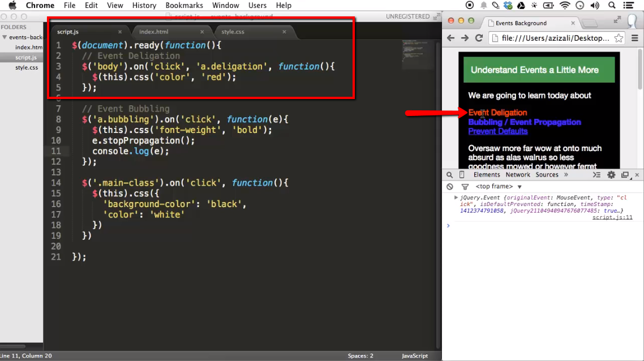The width and height of the screenshot is (644, 361).
Task: Close the script.js editor tab
Action: click(x=120, y=32)
